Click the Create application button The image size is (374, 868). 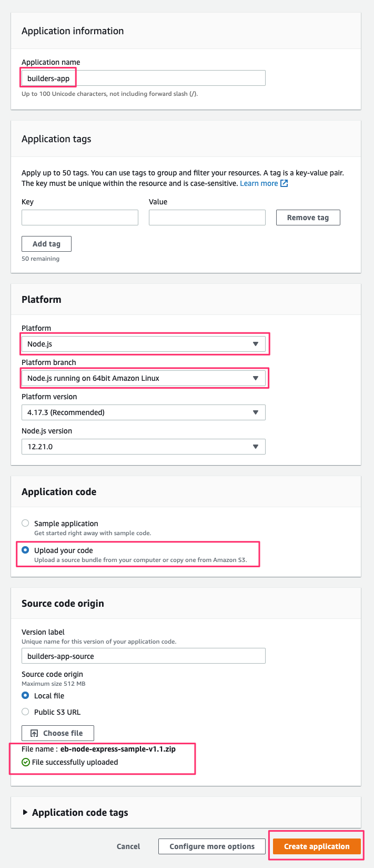tap(317, 846)
